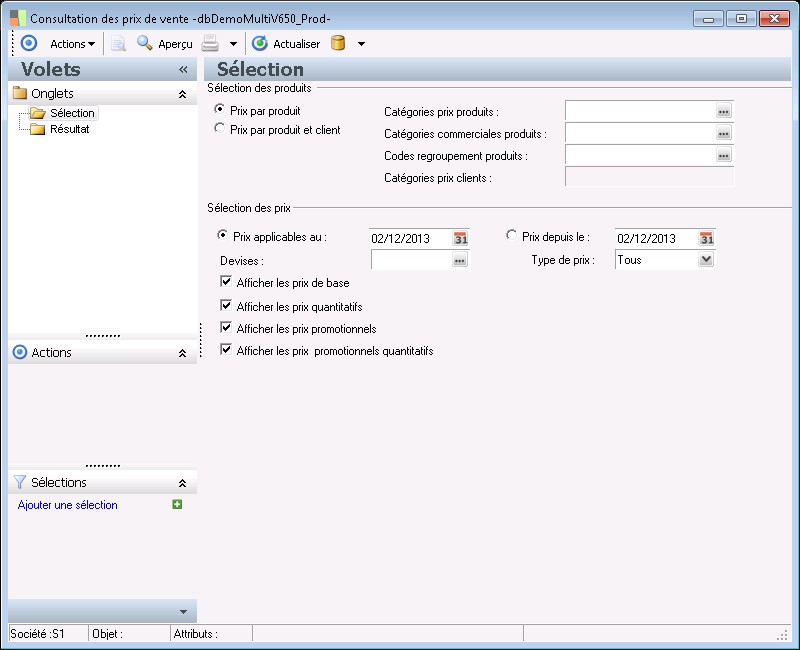Image resolution: width=800 pixels, height=650 pixels.
Task: Toggle Afficher les prix promotionnels checkbox
Action: (226, 328)
